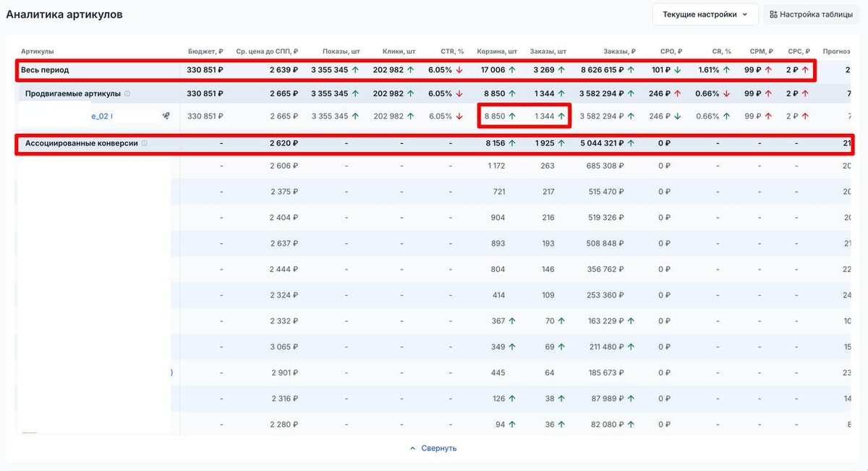This screenshot has width=868, height=471.
Task: Click the 1 172 basket cell
Action: (x=497, y=166)
